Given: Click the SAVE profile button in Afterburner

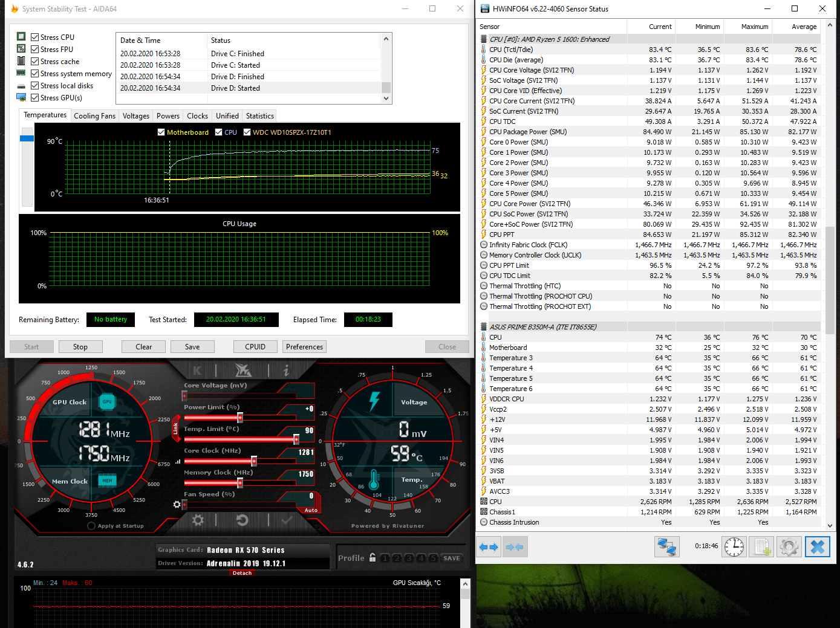Looking at the screenshot, I should coord(452,558).
